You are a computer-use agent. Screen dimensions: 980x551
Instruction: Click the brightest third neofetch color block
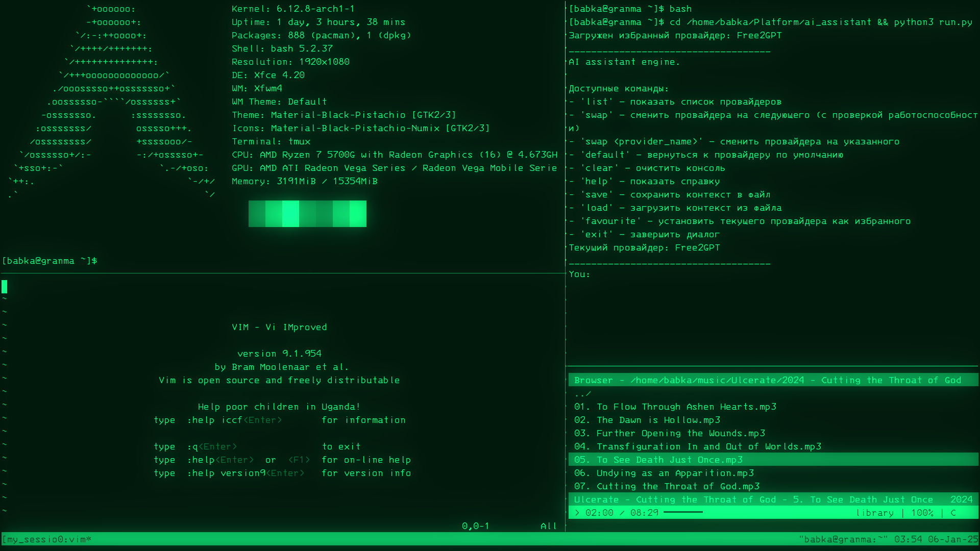[x=290, y=214]
